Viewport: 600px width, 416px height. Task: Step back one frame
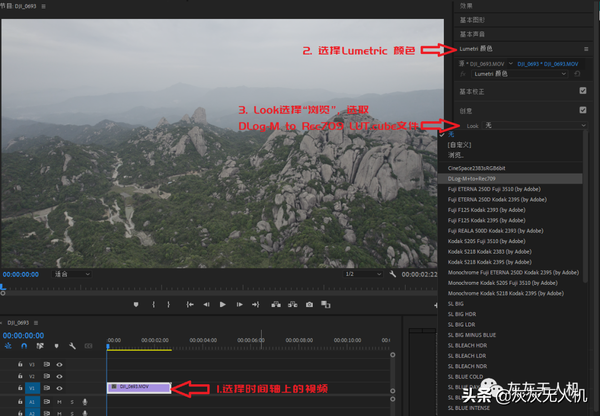click(x=206, y=304)
